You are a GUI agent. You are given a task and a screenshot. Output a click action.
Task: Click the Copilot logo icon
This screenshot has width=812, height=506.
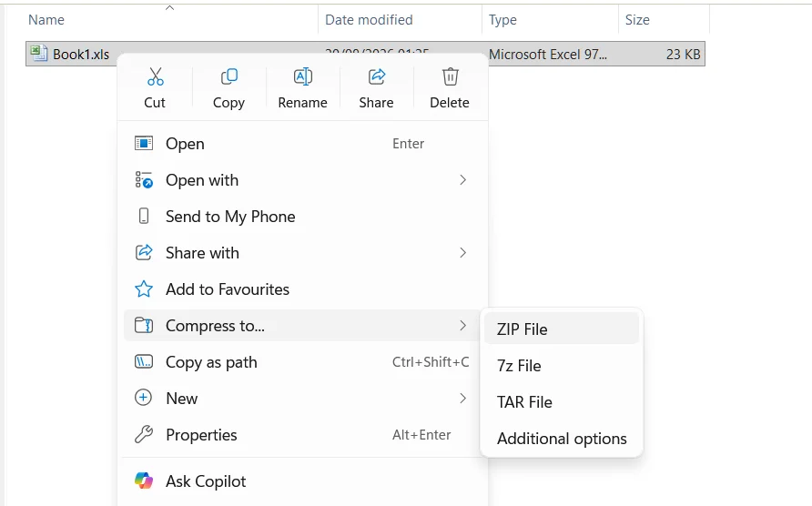coord(144,481)
